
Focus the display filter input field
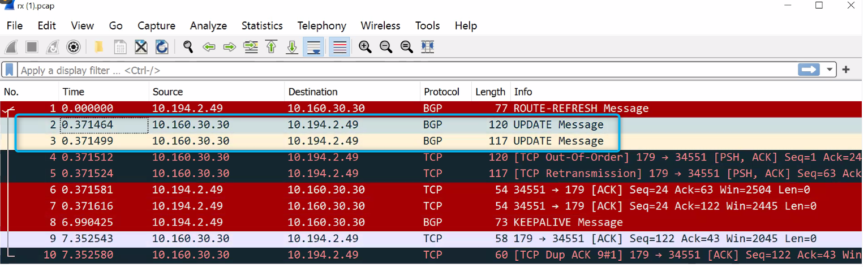pos(406,70)
